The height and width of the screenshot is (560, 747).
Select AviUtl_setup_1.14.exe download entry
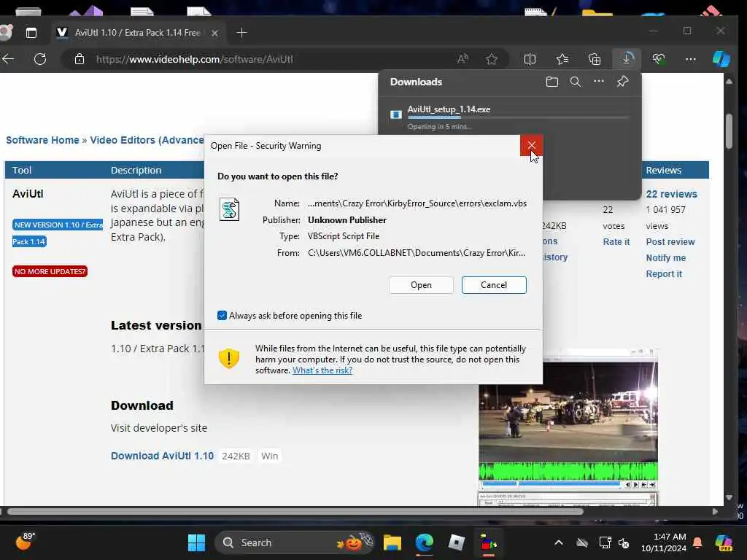click(x=510, y=117)
